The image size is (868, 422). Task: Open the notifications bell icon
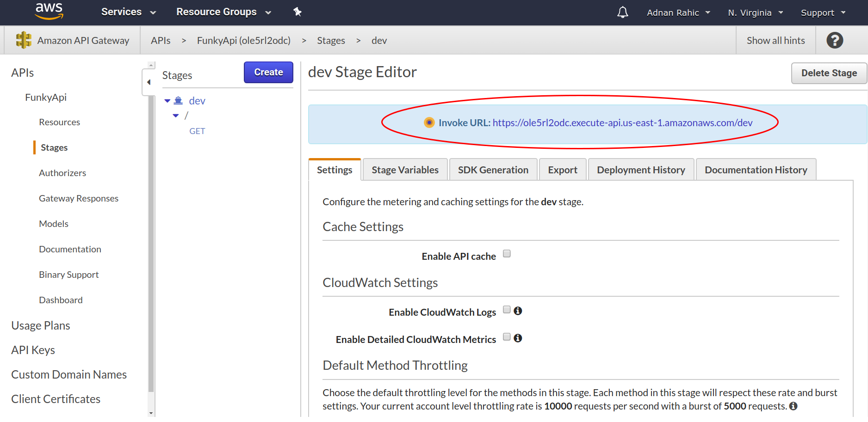tap(623, 12)
